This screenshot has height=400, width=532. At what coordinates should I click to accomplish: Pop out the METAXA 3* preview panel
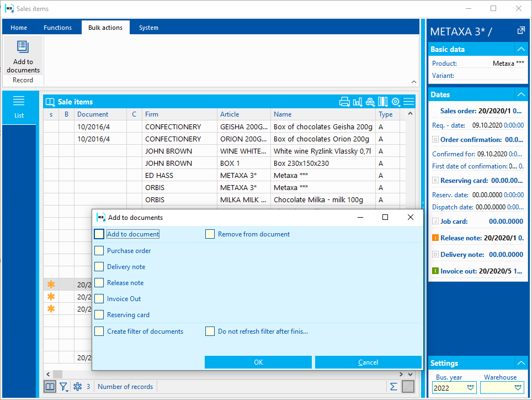pos(520,31)
